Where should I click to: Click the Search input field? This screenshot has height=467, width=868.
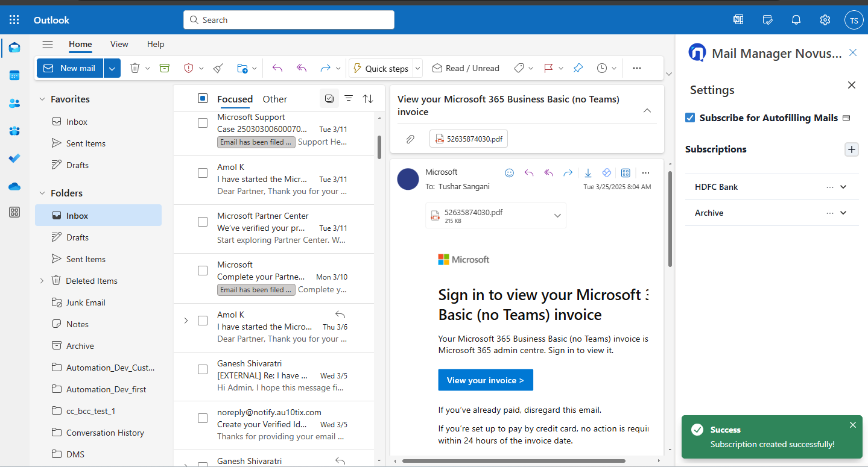pos(289,20)
